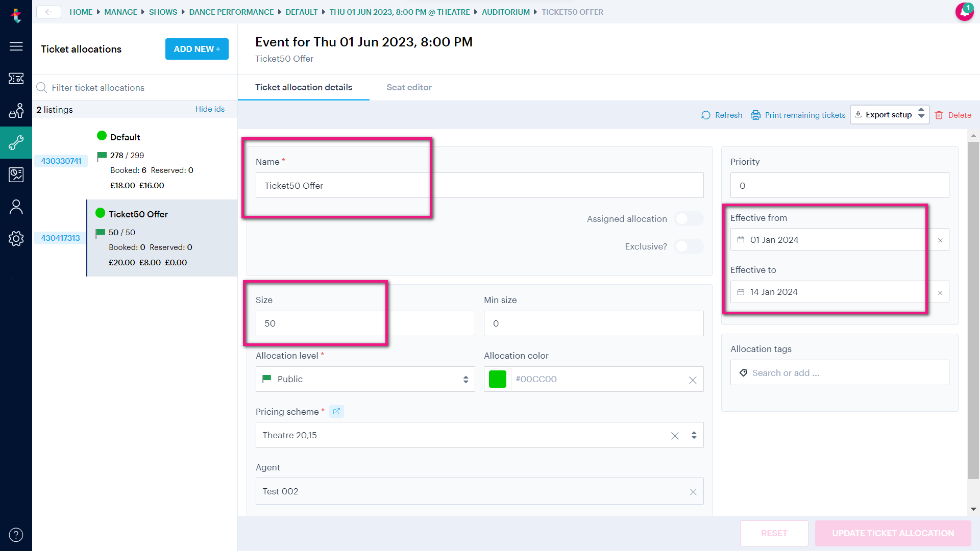Click the search magnifier icon in filter
This screenshot has height=551, width=980.
(x=42, y=88)
